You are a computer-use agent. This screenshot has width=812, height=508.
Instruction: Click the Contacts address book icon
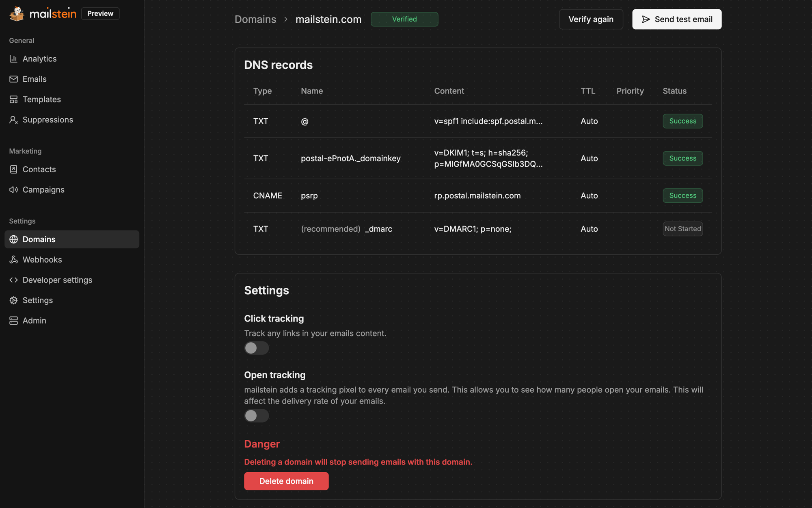[13, 169]
